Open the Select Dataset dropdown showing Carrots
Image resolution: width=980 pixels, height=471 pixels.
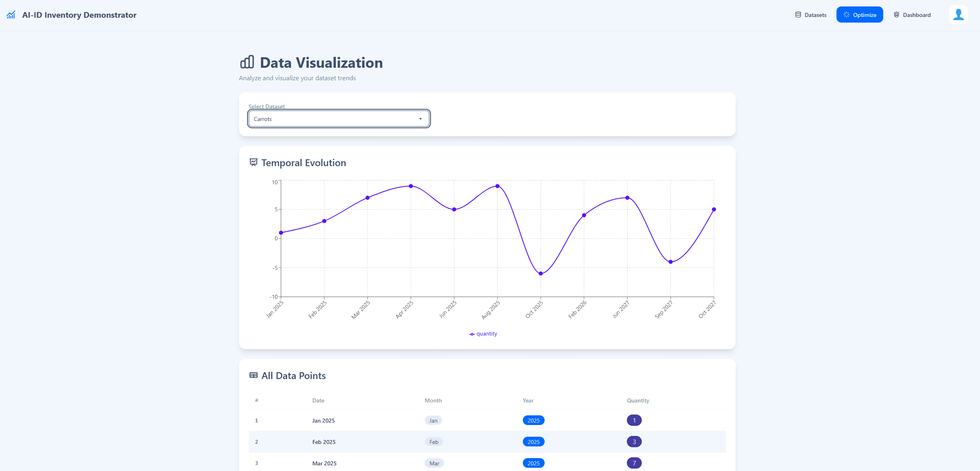click(x=339, y=119)
